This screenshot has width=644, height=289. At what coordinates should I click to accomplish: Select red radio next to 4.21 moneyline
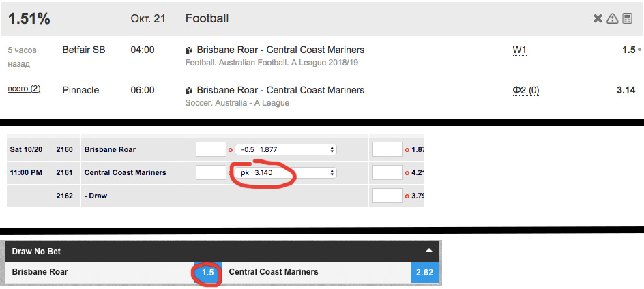(407, 173)
